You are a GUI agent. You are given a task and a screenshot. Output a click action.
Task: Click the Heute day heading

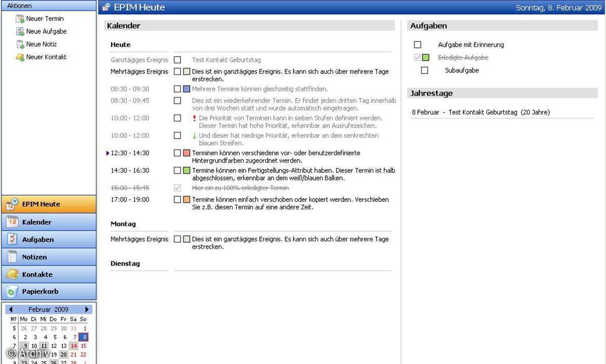[x=121, y=45]
